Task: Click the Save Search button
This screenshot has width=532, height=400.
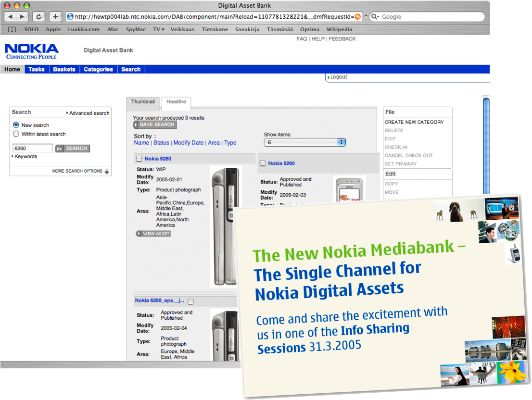Action: pos(155,125)
